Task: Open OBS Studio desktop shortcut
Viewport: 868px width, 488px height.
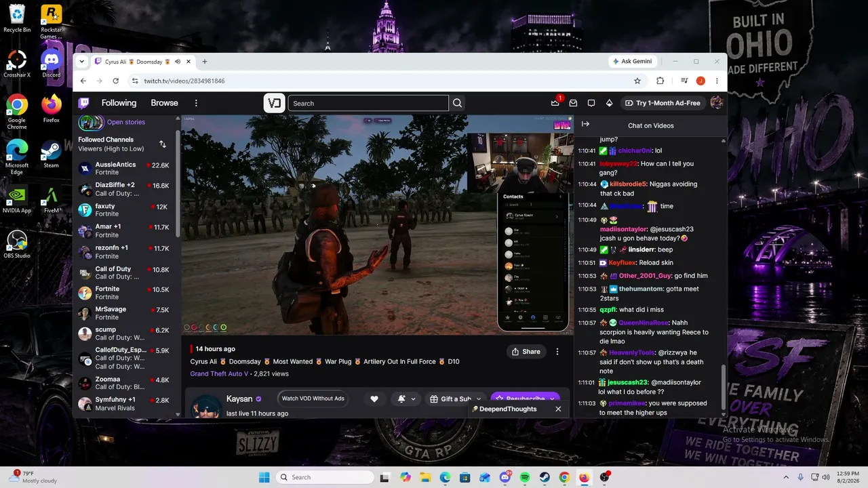Action: 17,245
